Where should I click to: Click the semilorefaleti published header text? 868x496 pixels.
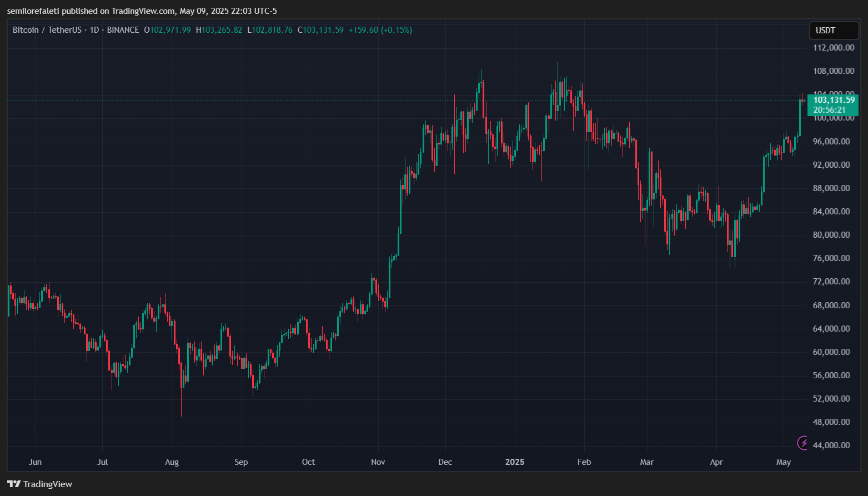pyautogui.click(x=142, y=11)
